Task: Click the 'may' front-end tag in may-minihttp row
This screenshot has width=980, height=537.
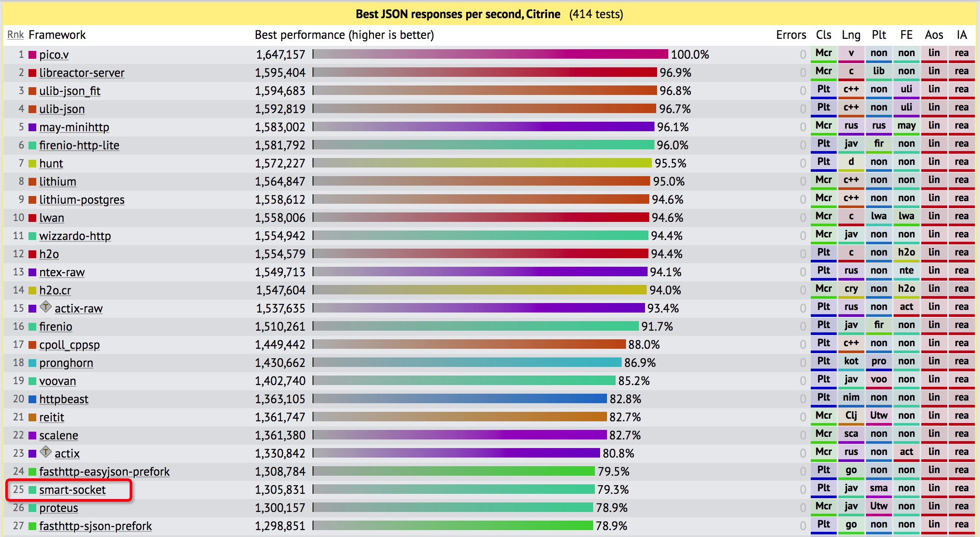Action: coord(906,126)
